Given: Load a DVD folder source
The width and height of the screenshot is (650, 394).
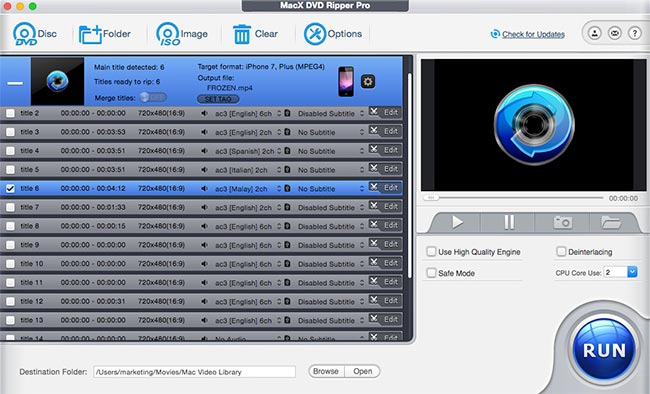Looking at the screenshot, I should pyautogui.click(x=104, y=34).
